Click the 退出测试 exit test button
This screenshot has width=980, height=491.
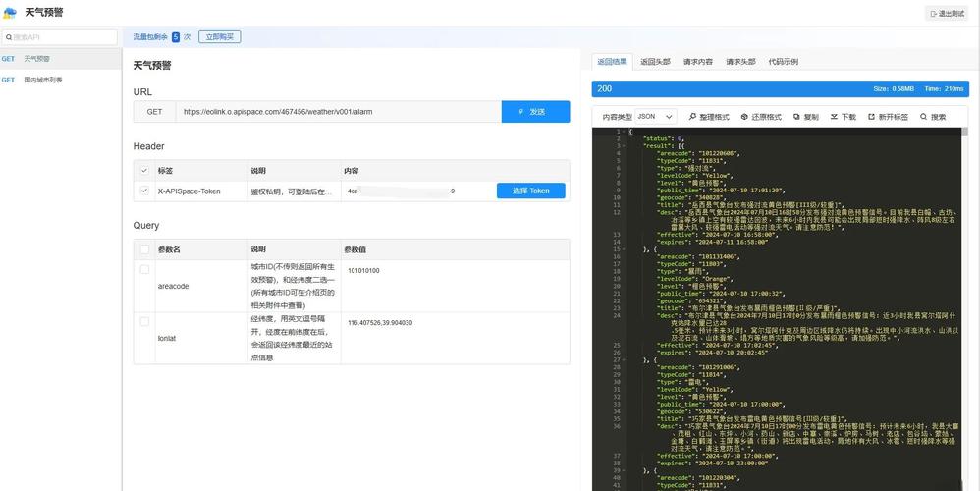pyautogui.click(x=947, y=13)
